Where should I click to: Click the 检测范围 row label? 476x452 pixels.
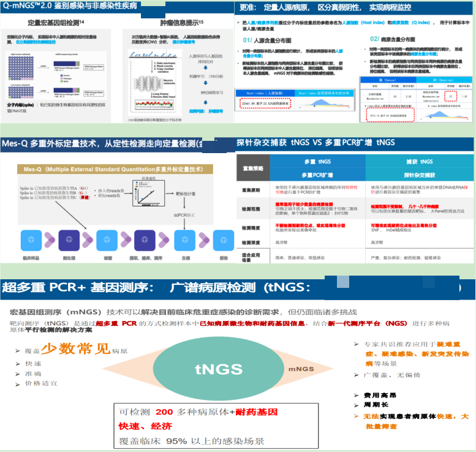[251, 209]
